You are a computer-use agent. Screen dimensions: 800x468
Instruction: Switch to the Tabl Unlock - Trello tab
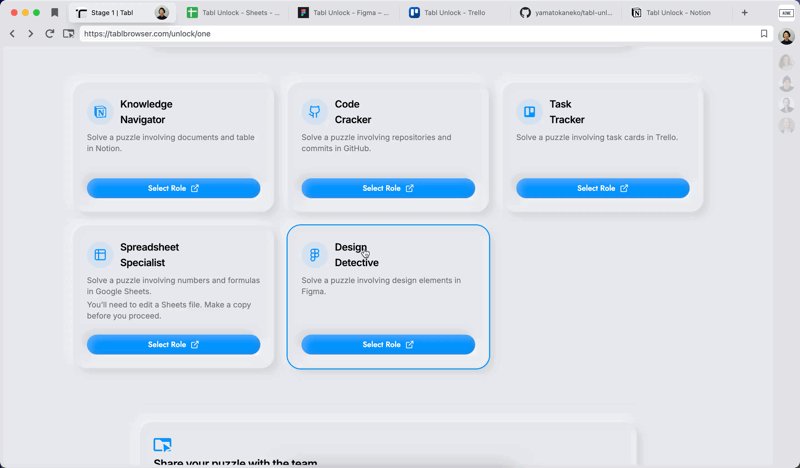click(x=455, y=13)
